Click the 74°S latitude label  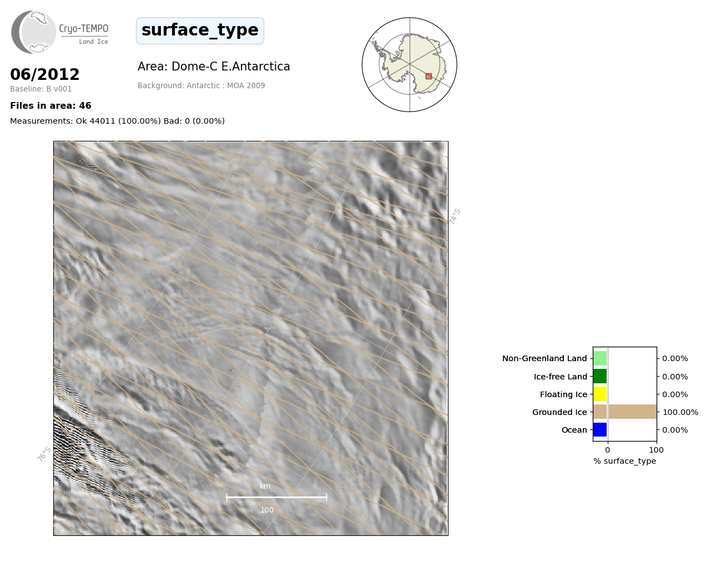pos(455,216)
